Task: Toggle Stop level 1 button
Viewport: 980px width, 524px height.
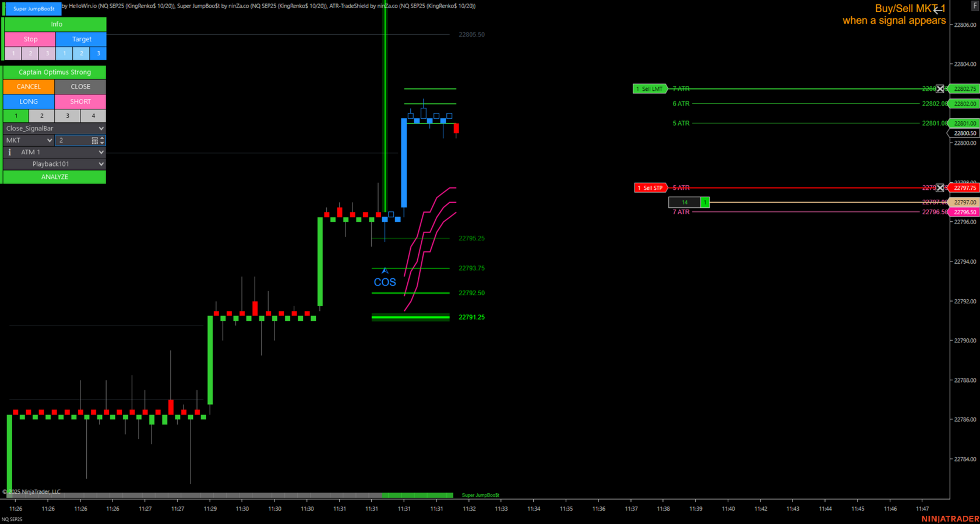Action: tap(13, 54)
